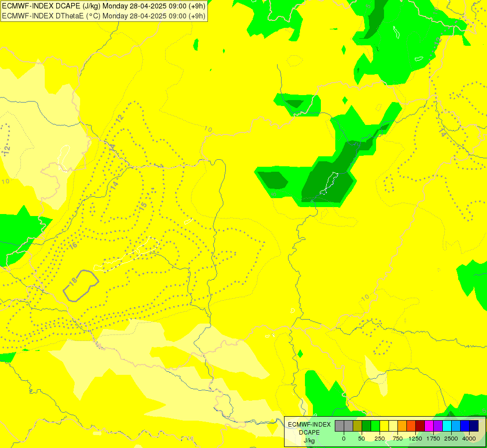The height and width of the screenshot is (448, 487).
Task: Click legend tick value "50"
Action: point(362,439)
